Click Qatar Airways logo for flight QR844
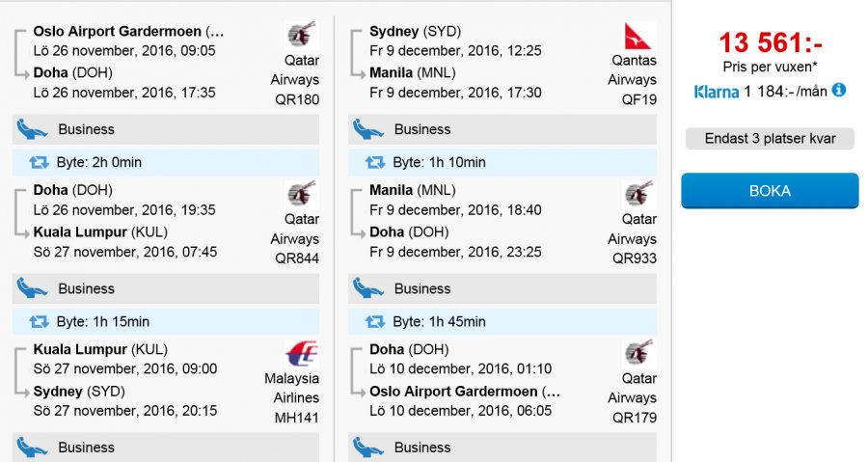The height and width of the screenshot is (462, 868). point(303,195)
